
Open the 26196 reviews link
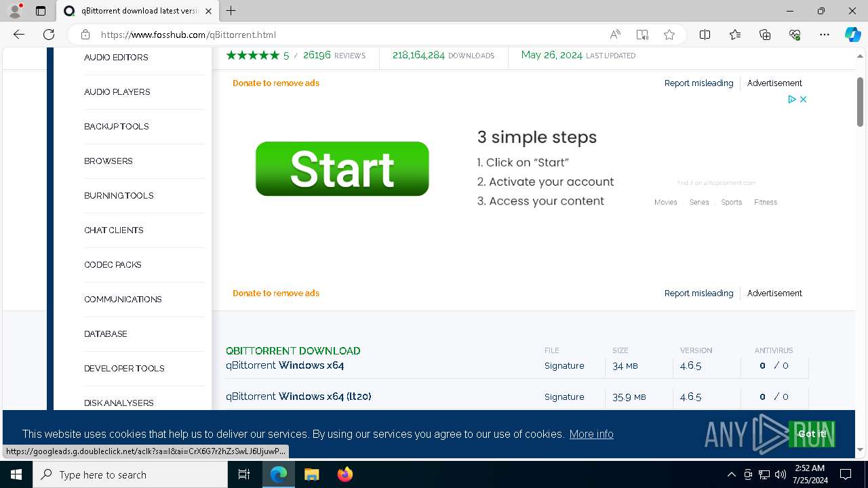tap(334, 56)
